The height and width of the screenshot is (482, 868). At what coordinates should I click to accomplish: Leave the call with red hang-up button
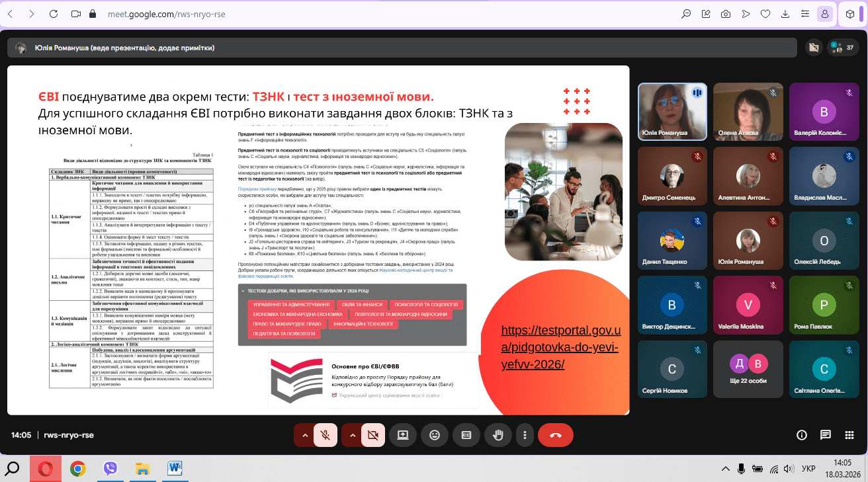pos(555,435)
